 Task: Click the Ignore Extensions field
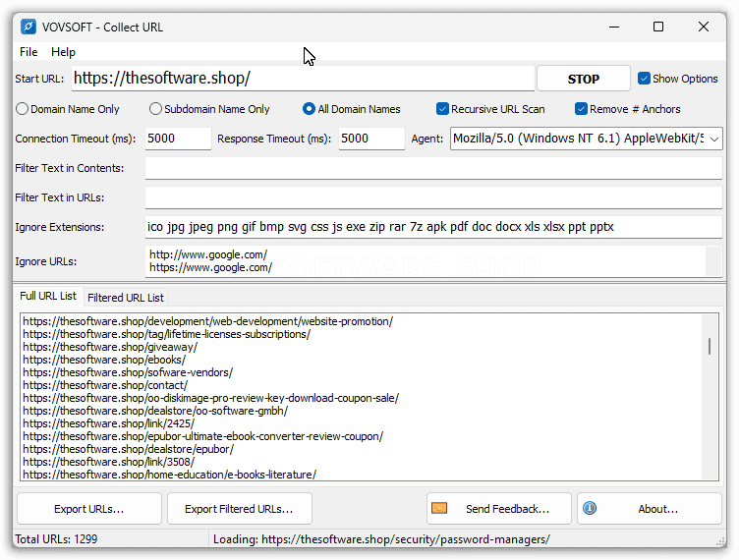pyautogui.click(x=433, y=227)
